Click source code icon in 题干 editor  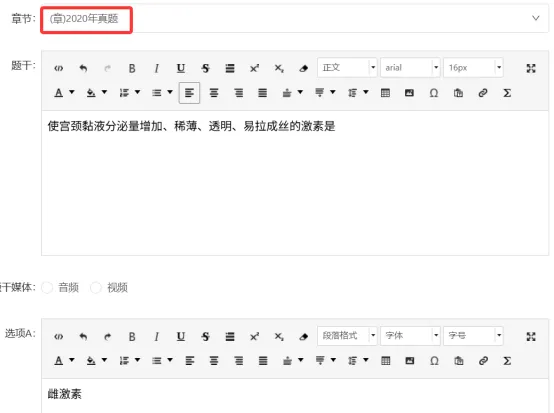pos(59,68)
